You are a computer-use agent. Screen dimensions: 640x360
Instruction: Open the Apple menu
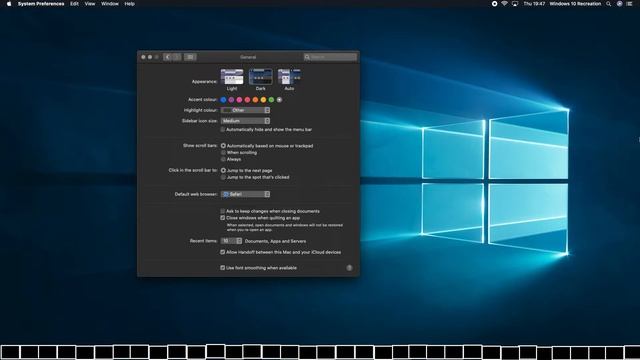[x=9, y=4]
